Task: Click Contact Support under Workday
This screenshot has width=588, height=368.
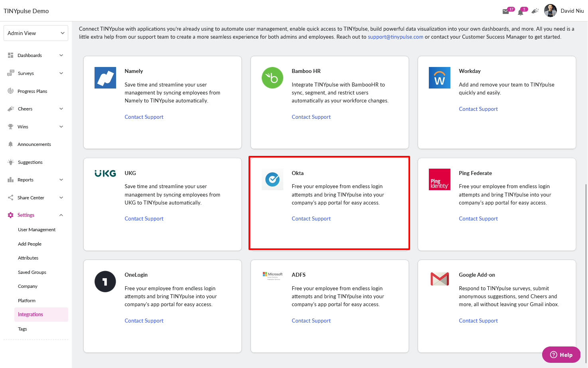Action: (478, 109)
